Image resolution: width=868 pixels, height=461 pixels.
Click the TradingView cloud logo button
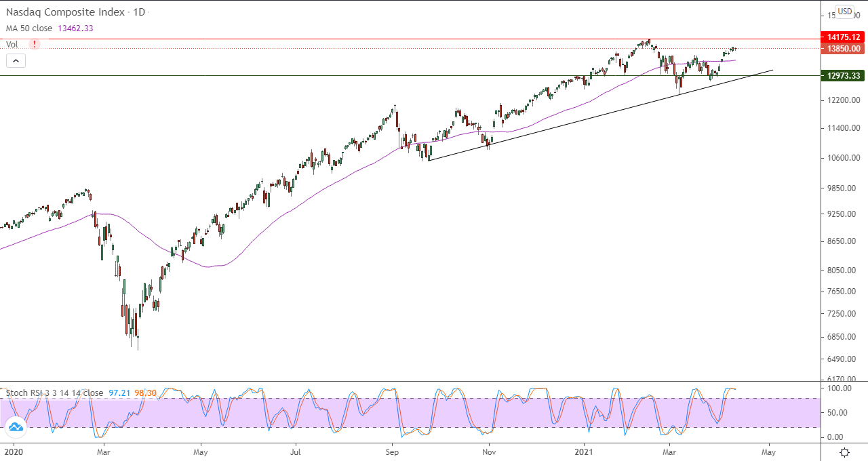coord(15,426)
